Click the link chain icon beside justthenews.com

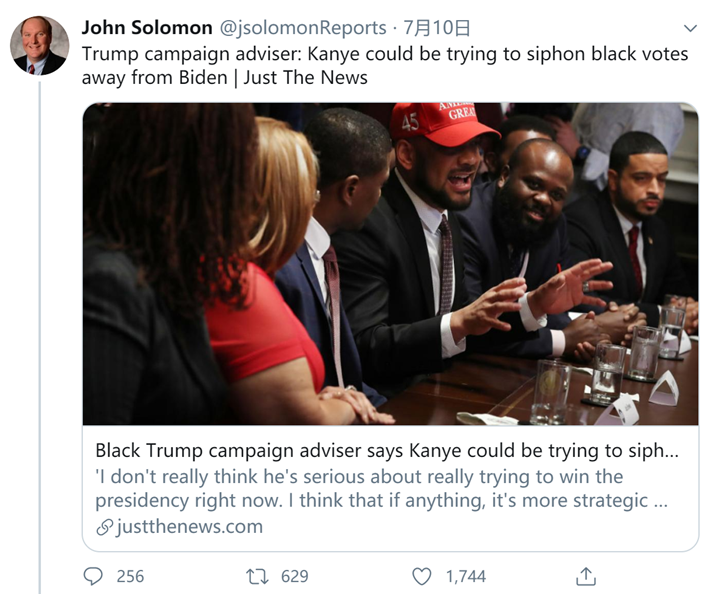point(104,527)
